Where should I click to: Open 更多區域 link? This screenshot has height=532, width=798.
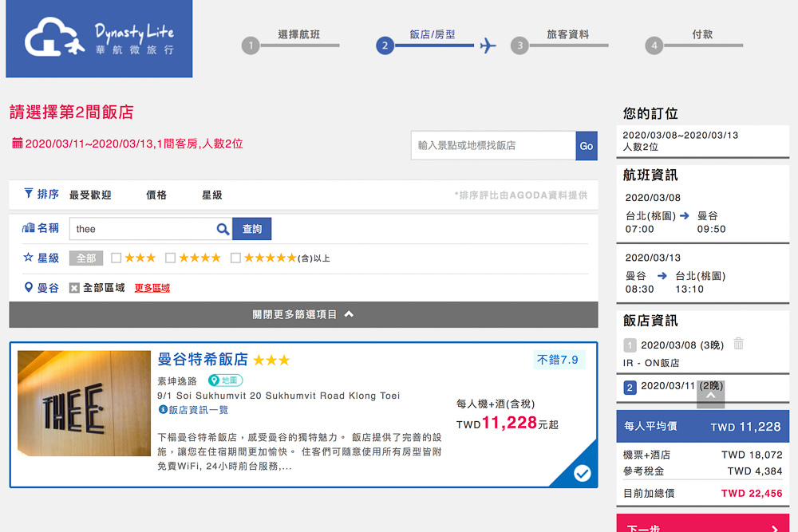coord(152,288)
